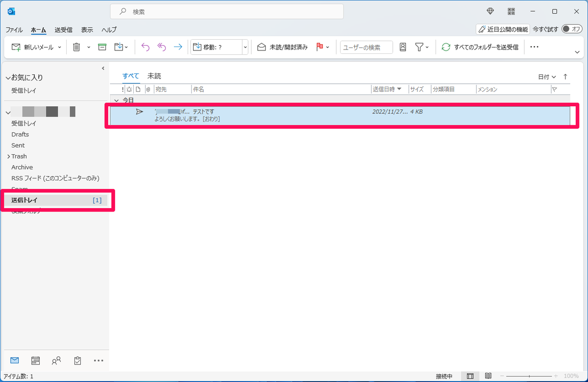Screen dimensions: 588x382
Task: Sort by 分類項目 column header
Action: tap(453, 89)
